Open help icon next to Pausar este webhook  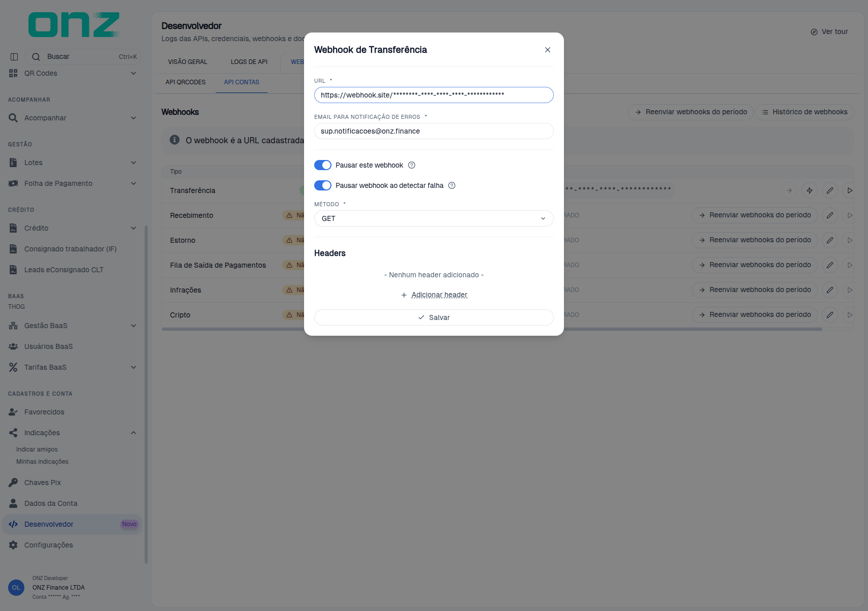coord(412,165)
